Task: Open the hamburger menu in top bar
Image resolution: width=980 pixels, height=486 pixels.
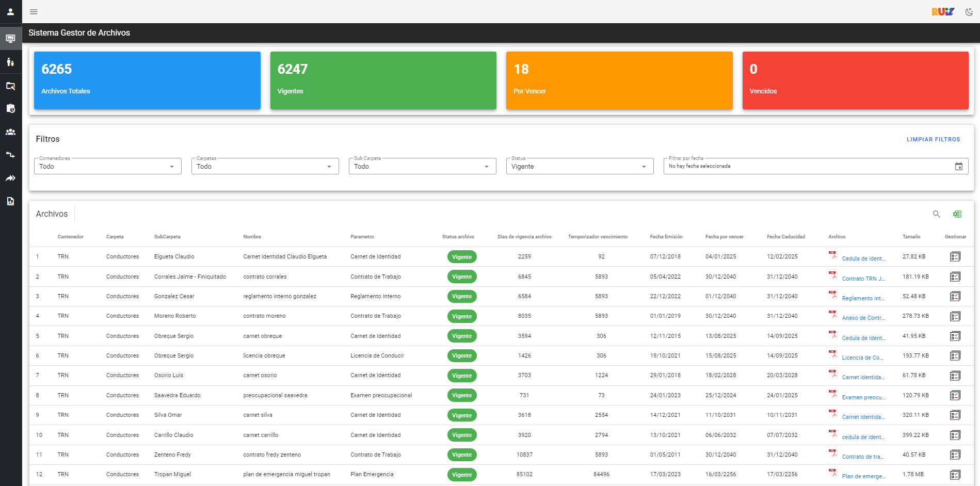Action: [x=34, y=12]
